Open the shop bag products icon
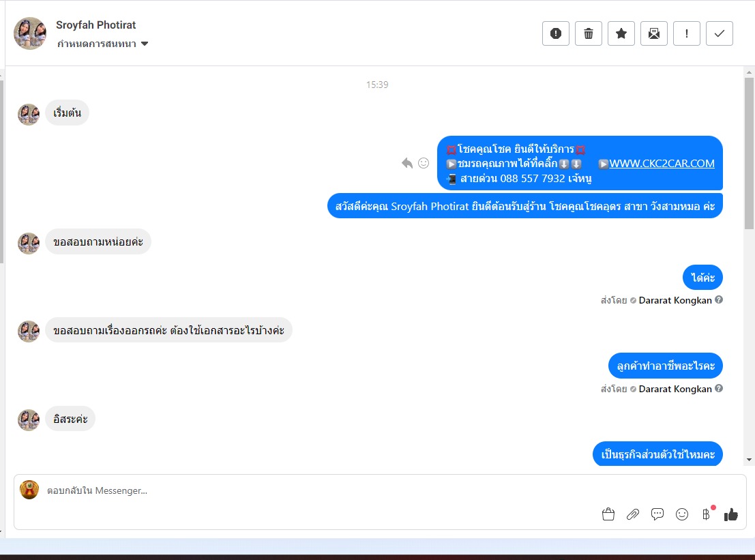 coord(608,514)
